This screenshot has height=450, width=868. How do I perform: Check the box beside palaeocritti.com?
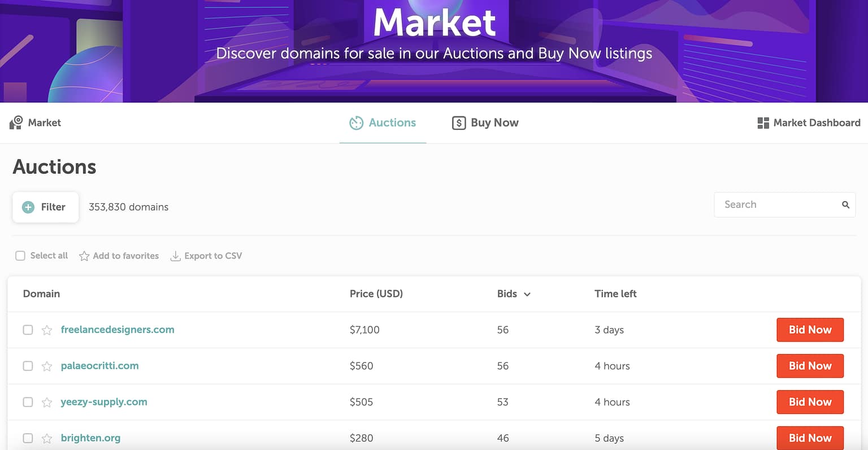28,366
